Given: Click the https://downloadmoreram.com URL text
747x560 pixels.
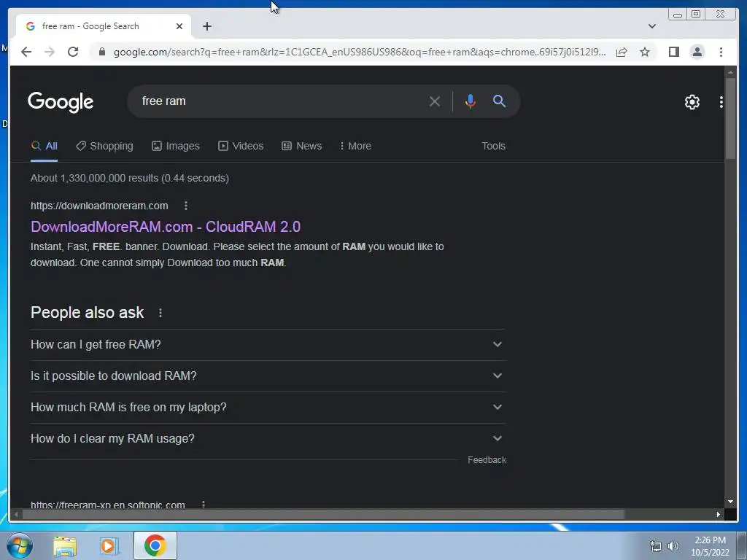Looking at the screenshot, I should click(x=99, y=206).
